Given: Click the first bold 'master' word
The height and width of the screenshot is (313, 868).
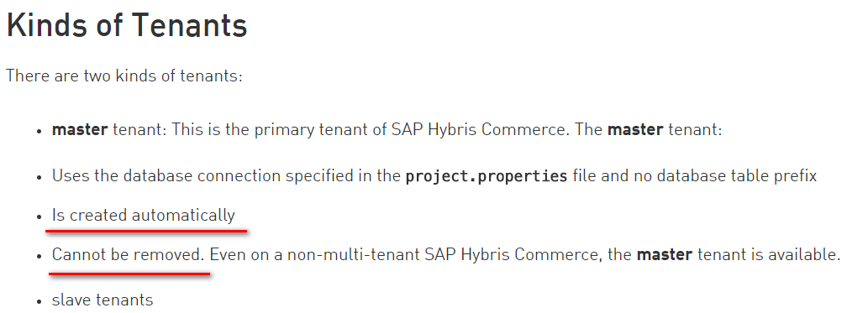Looking at the screenshot, I should 80,130.
